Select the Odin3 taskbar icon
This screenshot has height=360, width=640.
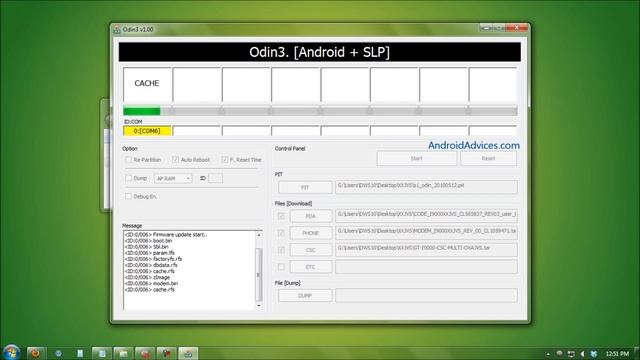(188, 353)
